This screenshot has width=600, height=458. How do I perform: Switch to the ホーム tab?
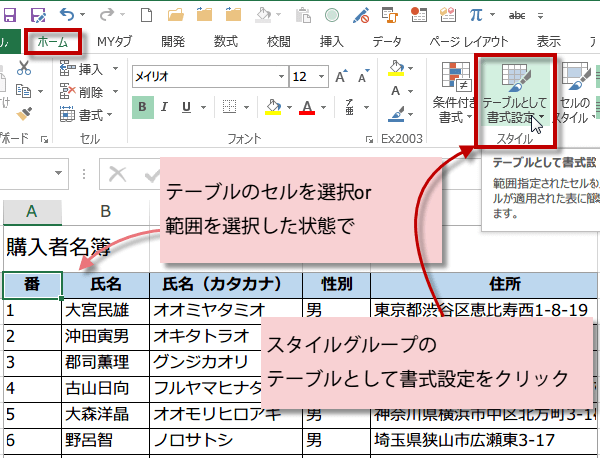(x=52, y=41)
